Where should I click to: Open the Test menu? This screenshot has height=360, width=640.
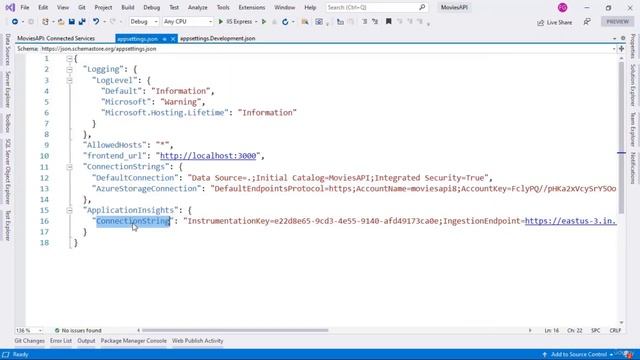(x=174, y=7)
